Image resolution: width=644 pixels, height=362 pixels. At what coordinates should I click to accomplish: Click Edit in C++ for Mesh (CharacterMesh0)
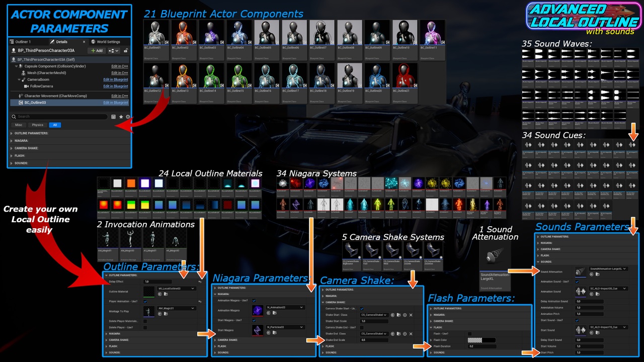[x=120, y=73]
